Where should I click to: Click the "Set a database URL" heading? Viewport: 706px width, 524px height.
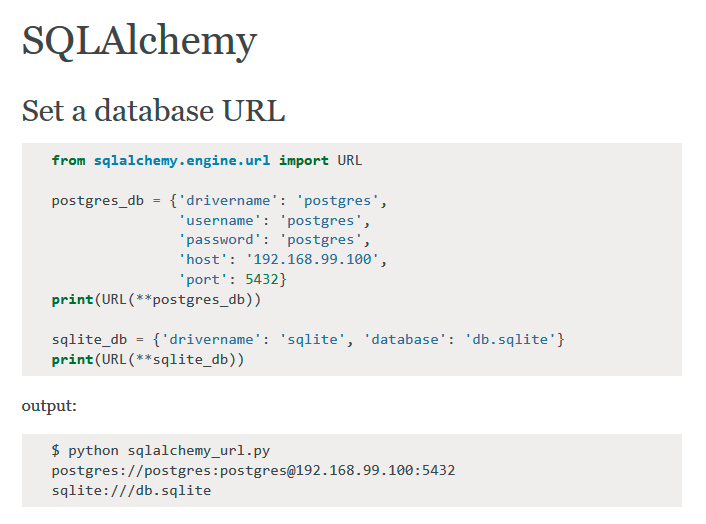(x=153, y=110)
